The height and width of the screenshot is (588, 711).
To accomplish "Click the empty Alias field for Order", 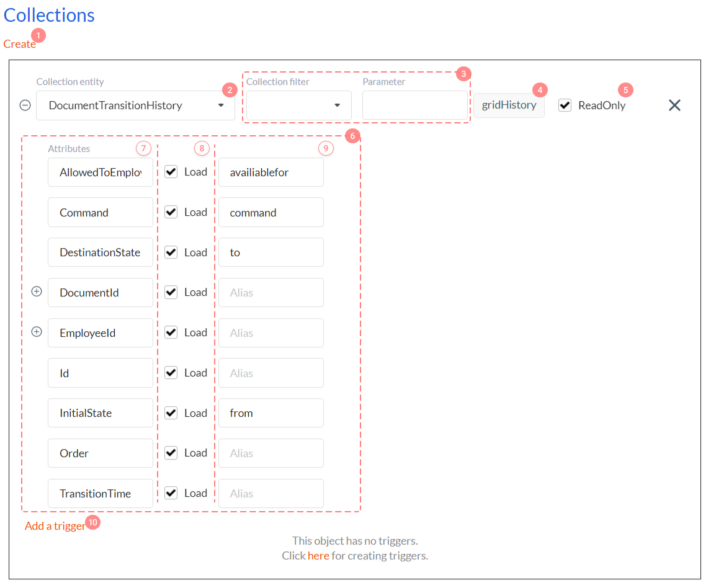I will pyautogui.click(x=271, y=453).
